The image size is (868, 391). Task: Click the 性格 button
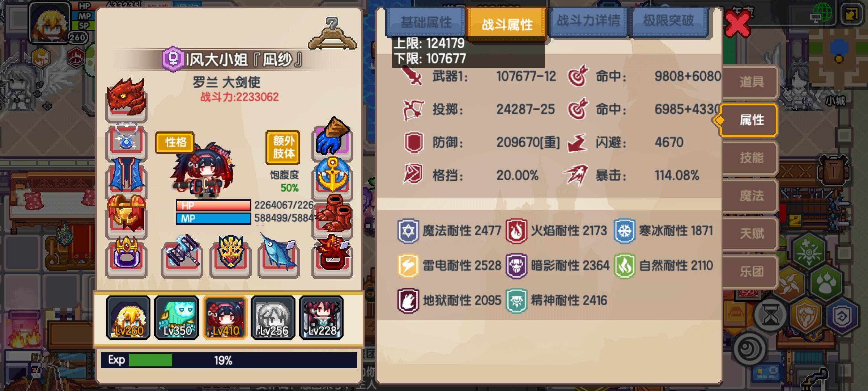[x=175, y=143]
